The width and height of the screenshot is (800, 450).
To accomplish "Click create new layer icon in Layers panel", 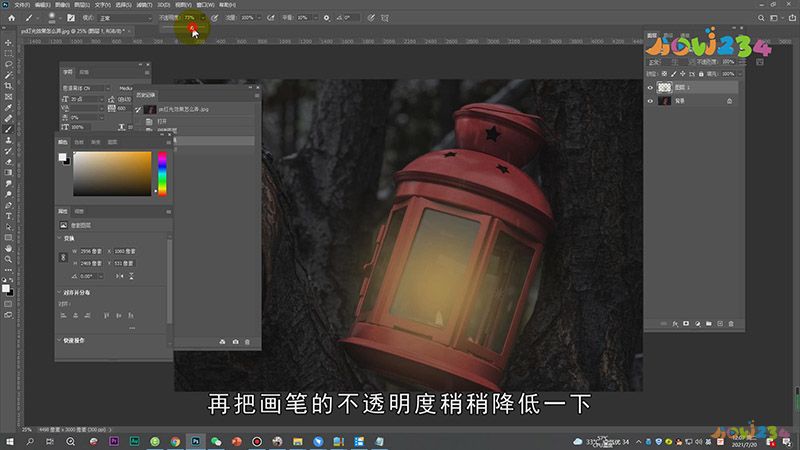I will (x=720, y=323).
